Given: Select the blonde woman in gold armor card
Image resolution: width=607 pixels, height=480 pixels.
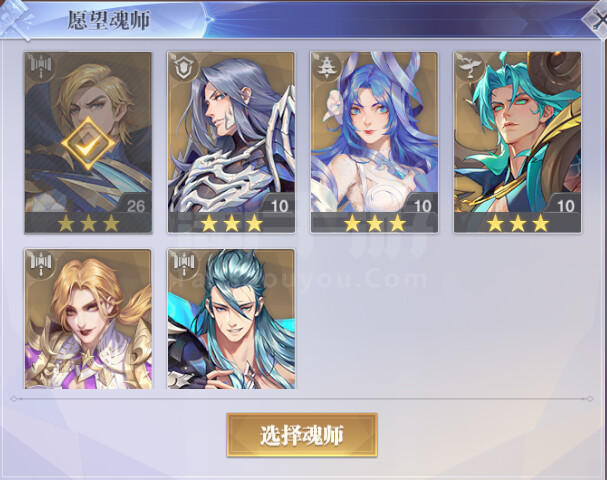Looking at the screenshot, I should pos(88,319).
